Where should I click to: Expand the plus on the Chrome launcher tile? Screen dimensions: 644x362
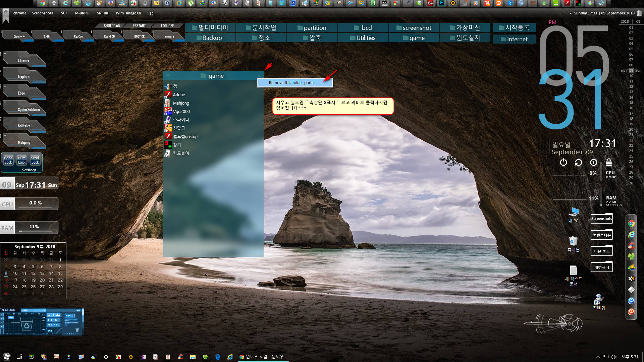5,53
